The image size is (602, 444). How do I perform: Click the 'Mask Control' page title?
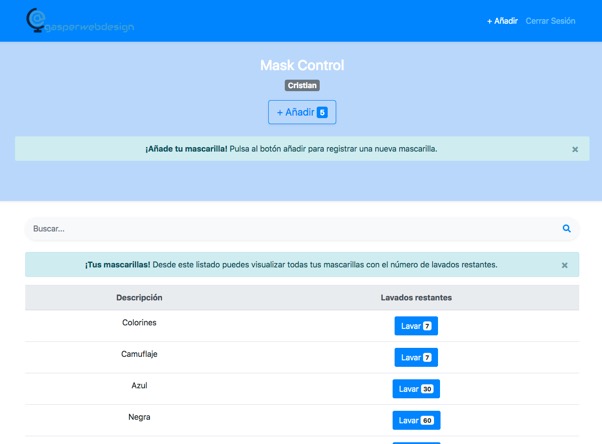pyautogui.click(x=302, y=65)
